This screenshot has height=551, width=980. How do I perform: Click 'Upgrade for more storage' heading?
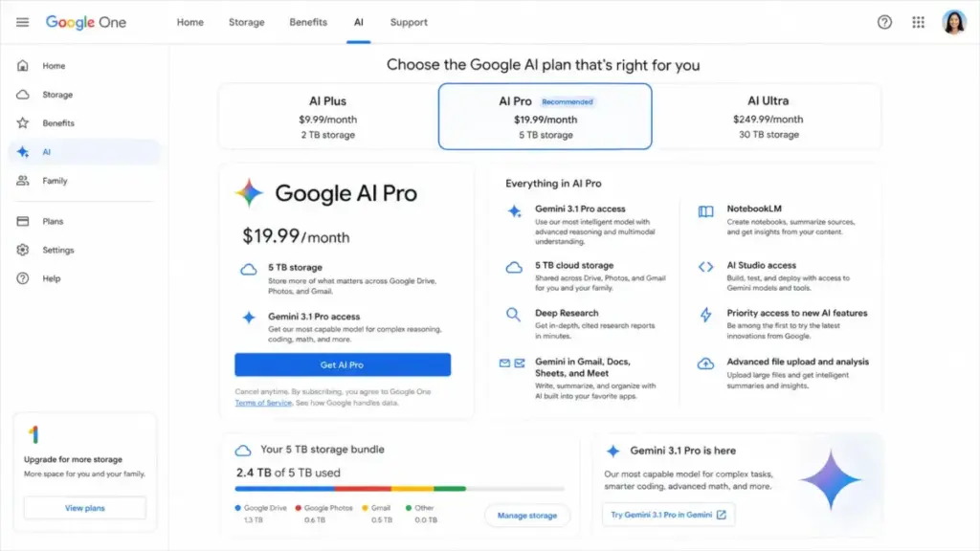click(x=73, y=459)
